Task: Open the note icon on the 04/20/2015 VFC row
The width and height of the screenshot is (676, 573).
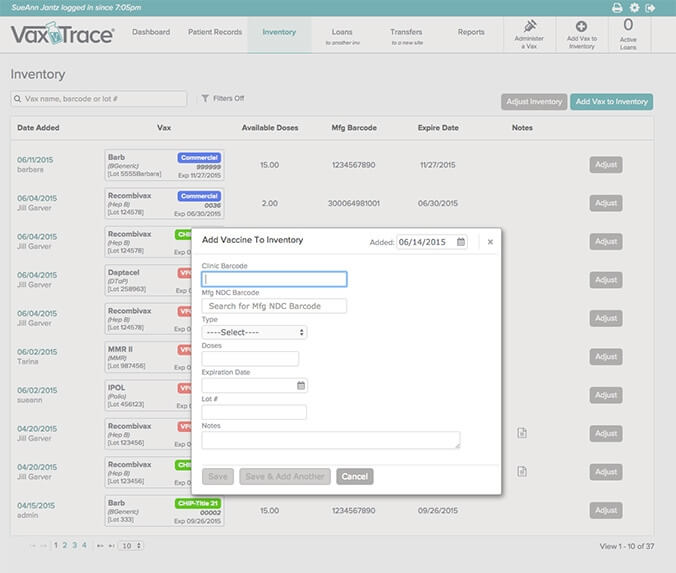Action: [521, 433]
